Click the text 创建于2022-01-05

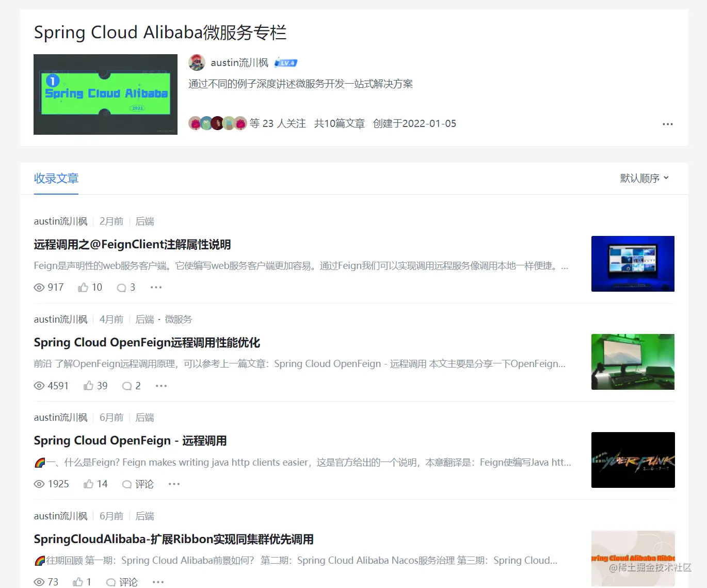tap(414, 123)
